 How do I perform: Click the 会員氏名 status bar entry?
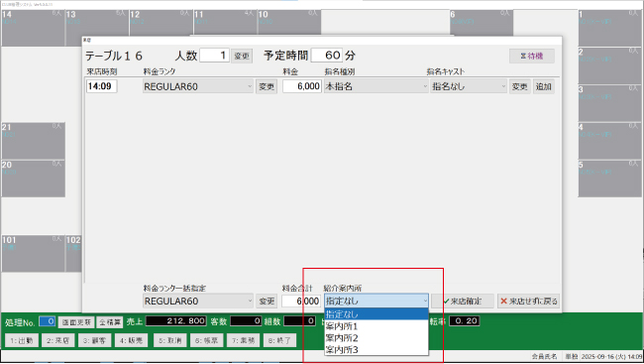(x=544, y=357)
